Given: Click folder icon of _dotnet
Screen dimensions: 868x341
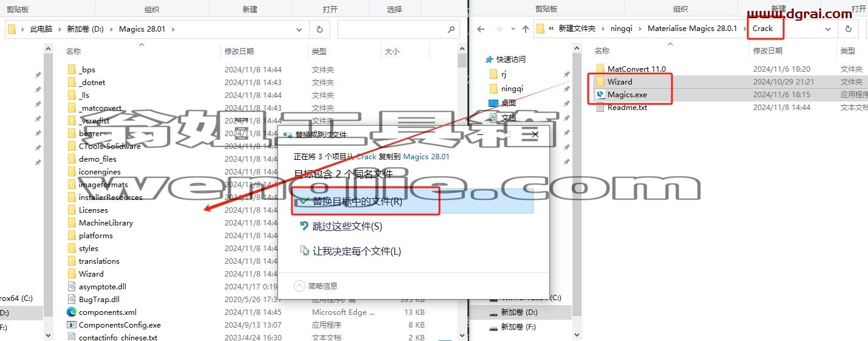Looking at the screenshot, I should (x=72, y=82).
